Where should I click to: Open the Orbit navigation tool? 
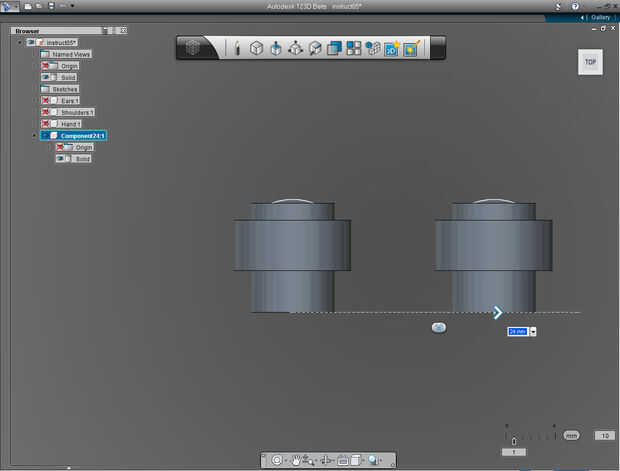click(277, 460)
